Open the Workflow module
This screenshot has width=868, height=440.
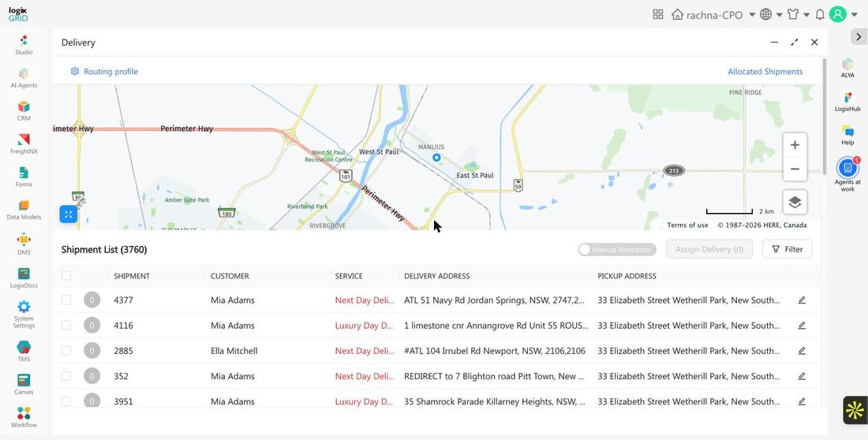[x=23, y=418]
